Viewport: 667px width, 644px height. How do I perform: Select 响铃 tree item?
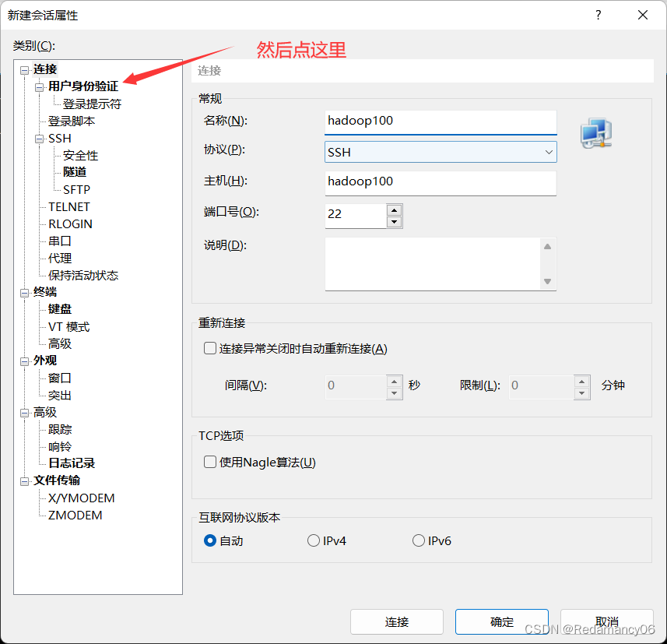click(x=60, y=447)
